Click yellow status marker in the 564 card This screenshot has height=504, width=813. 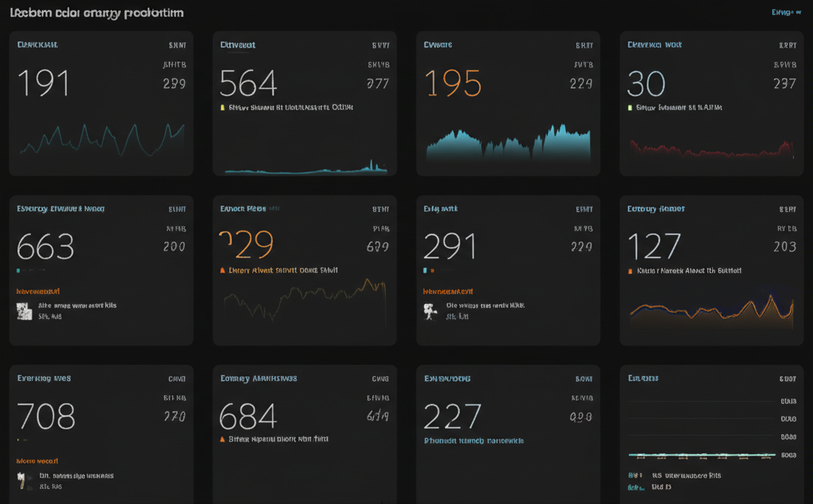222,106
